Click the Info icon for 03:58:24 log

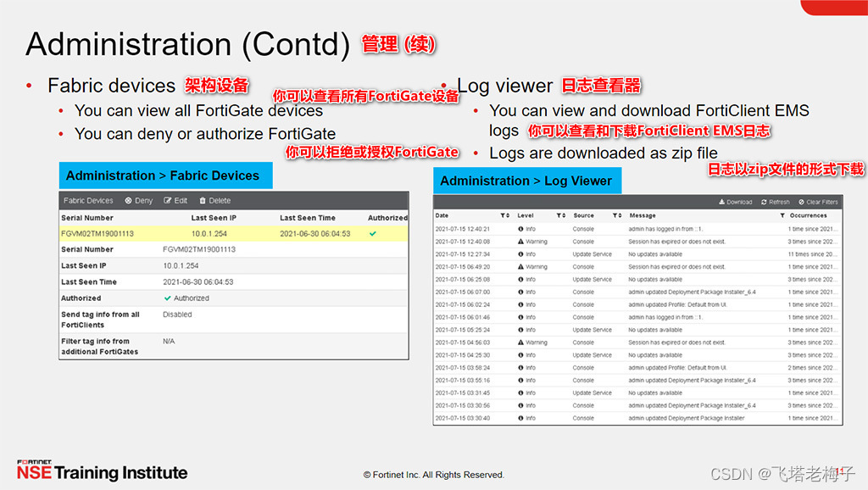[x=521, y=368]
